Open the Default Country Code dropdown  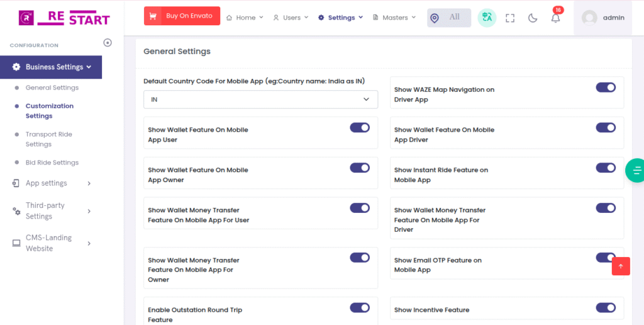click(260, 100)
